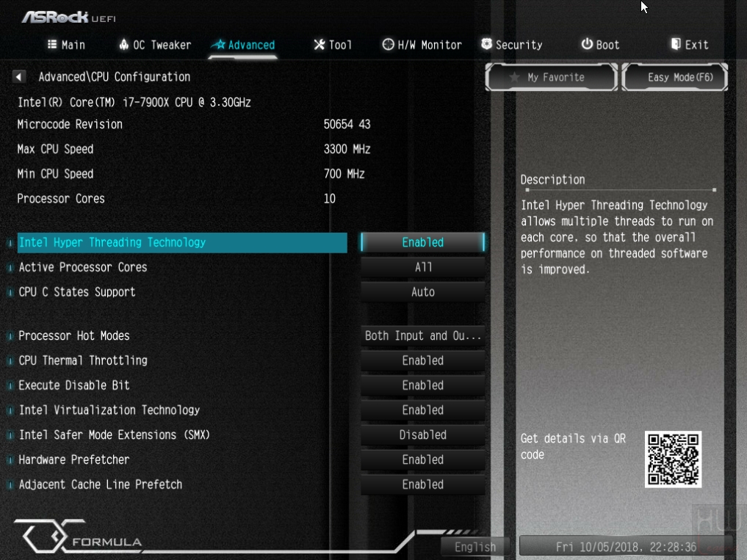This screenshot has width=747, height=560.
Task: Click the info marker beside Processor Hot Modes
Action: (10, 336)
